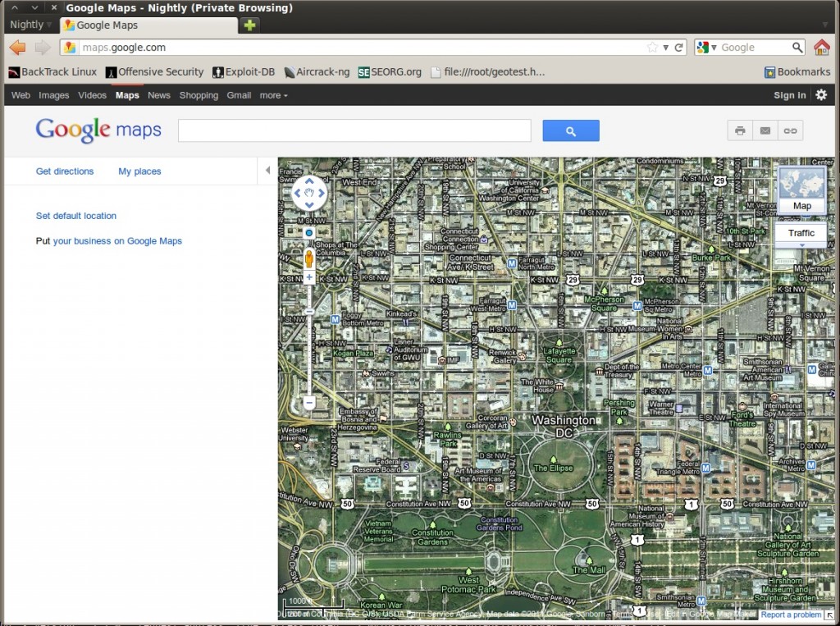Click the link sharing icon
Screen dimensions: 840x626
pos(790,130)
